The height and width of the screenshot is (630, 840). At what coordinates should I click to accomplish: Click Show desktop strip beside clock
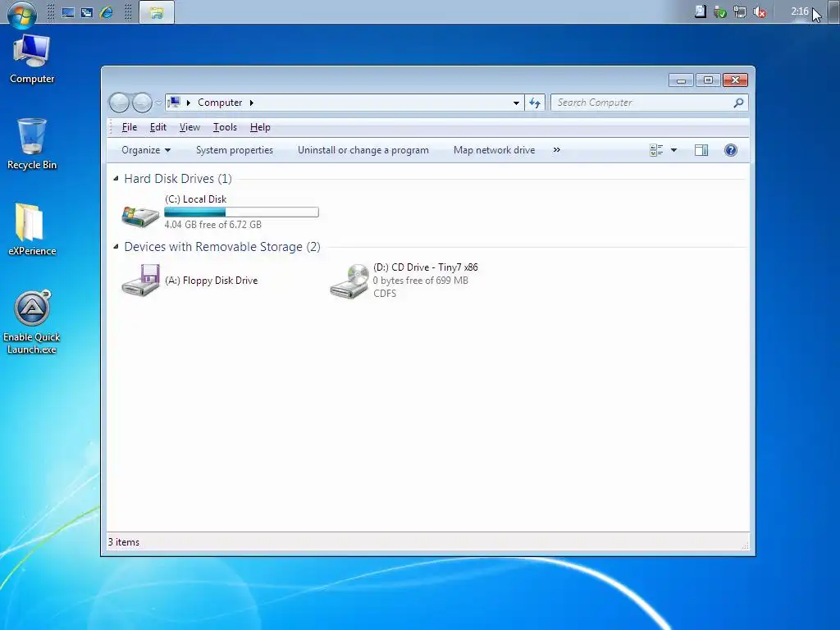(833, 11)
